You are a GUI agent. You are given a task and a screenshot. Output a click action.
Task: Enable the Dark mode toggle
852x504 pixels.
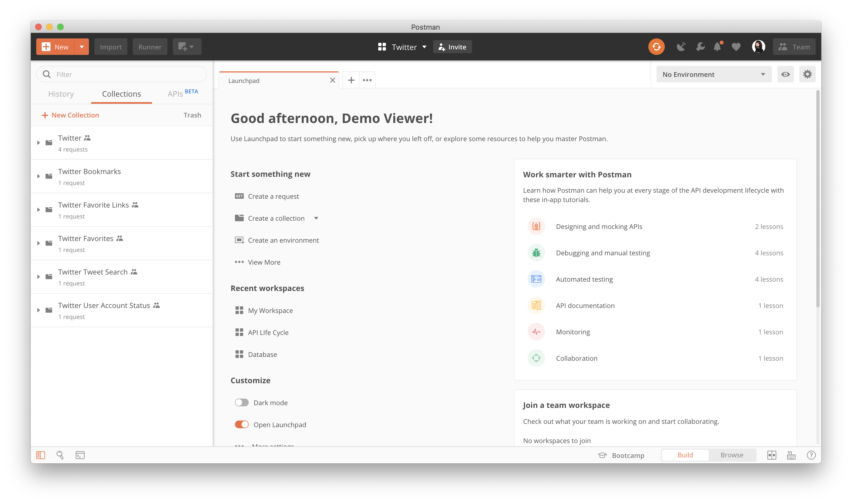coord(242,402)
